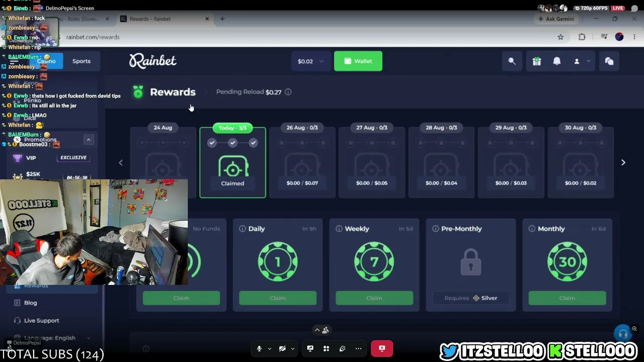
Task: Claim the Weekly reward
Action: click(374, 298)
